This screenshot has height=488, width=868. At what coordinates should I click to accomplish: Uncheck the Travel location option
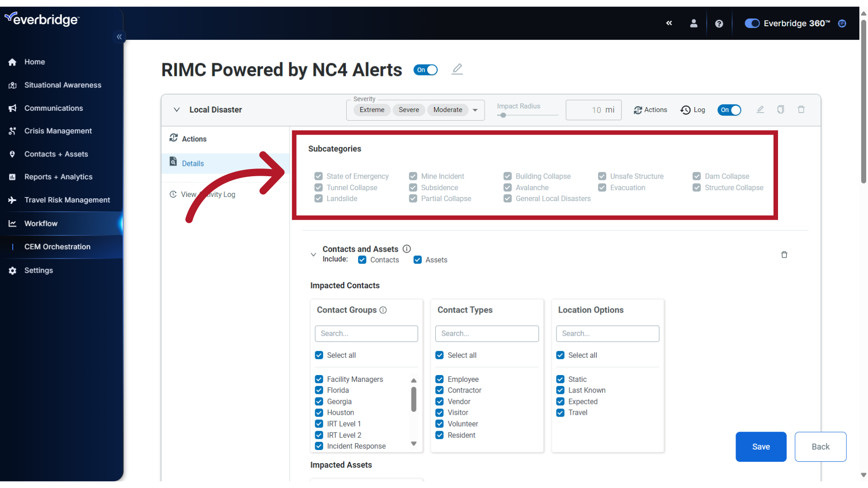[560, 413]
